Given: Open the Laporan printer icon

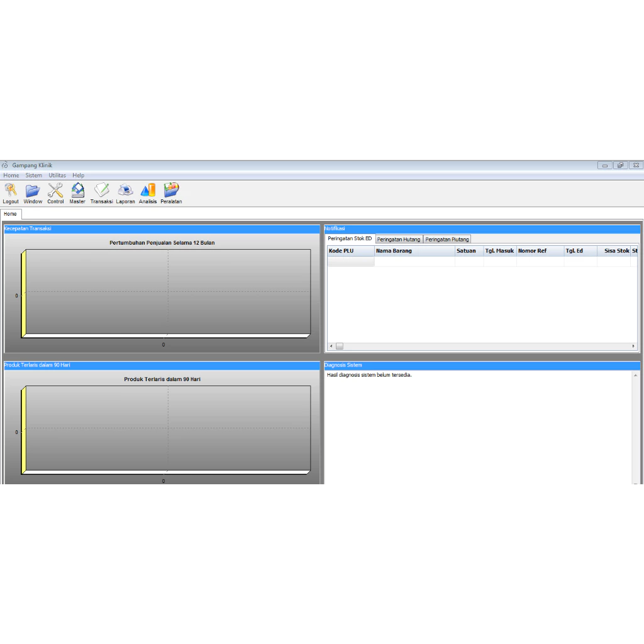Looking at the screenshot, I should (x=125, y=191).
